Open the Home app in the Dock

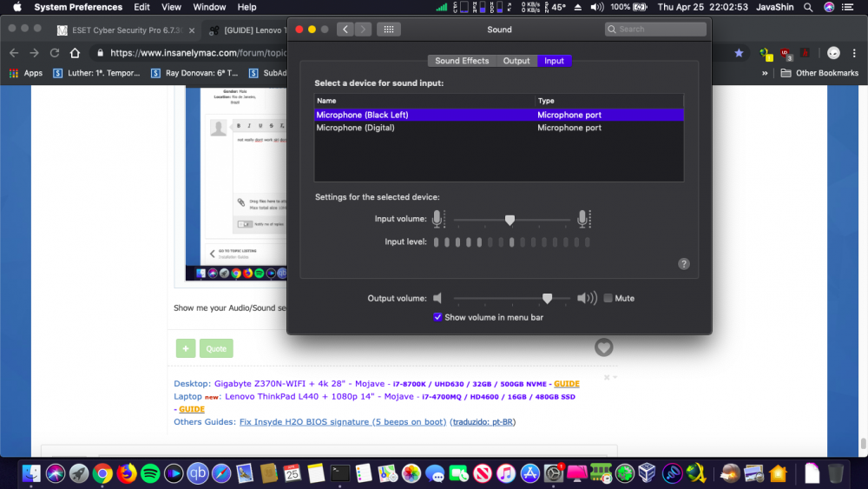pyautogui.click(x=778, y=473)
